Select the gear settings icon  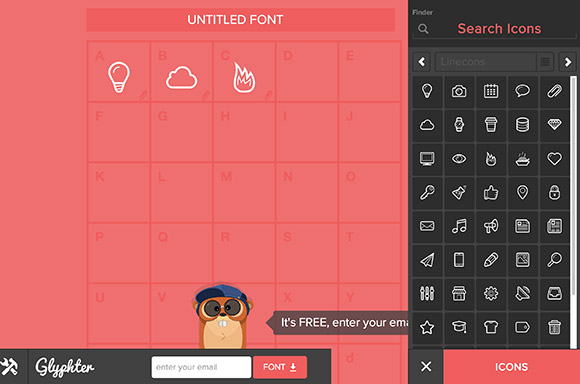[491, 294]
